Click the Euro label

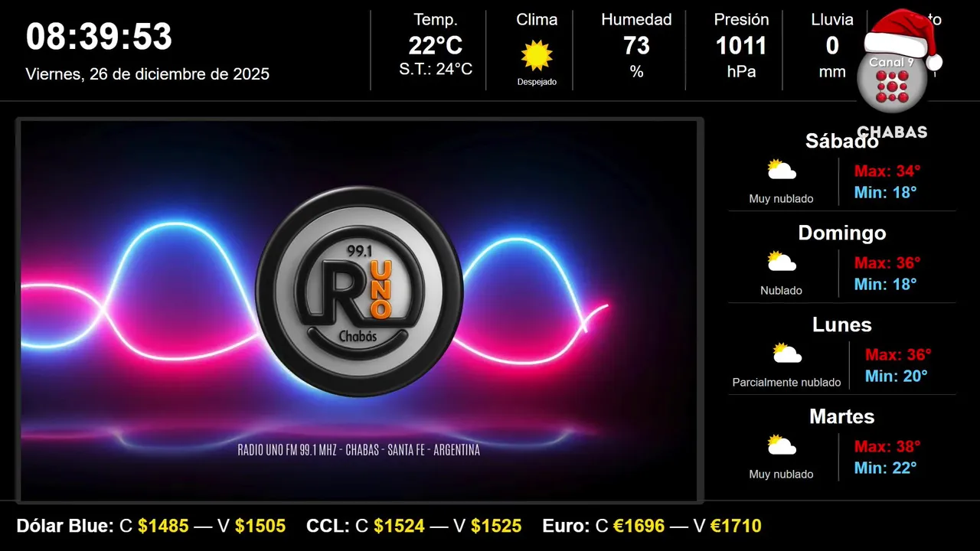pos(566,526)
